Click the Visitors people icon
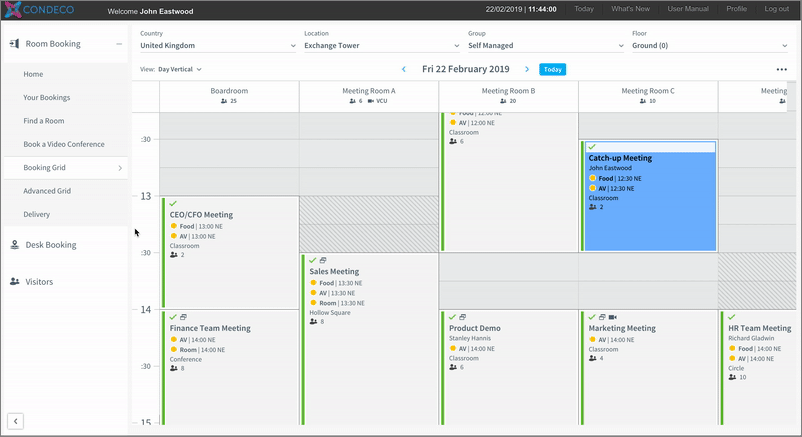This screenshot has width=802, height=437. 14,281
